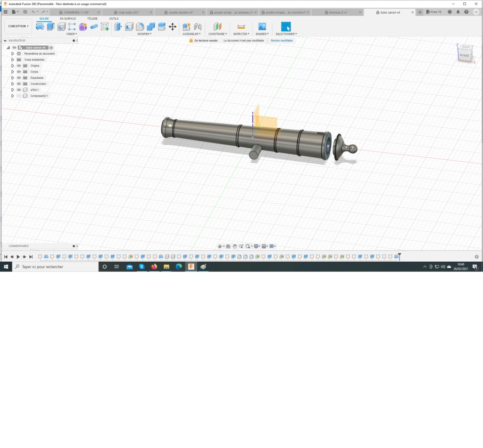Screen dimensions: 483x448
Task: Switch to TÔLERIE tab
Action: pos(92,18)
